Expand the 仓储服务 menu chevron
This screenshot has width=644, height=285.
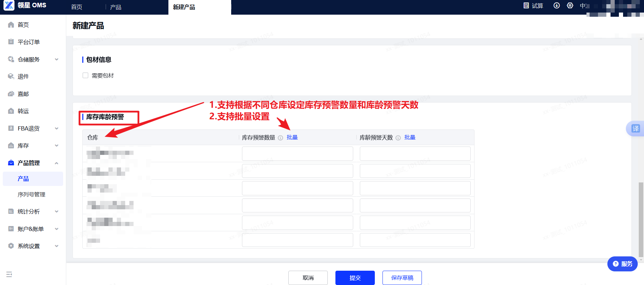(x=56, y=59)
